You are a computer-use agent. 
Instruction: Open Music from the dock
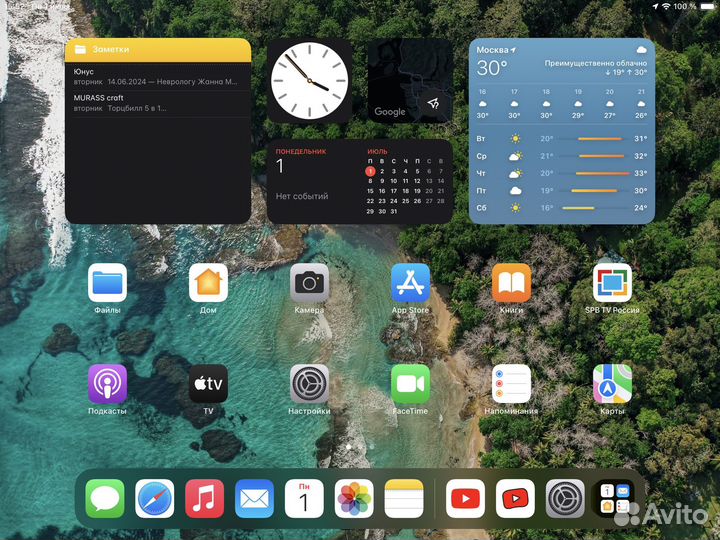[x=204, y=499]
